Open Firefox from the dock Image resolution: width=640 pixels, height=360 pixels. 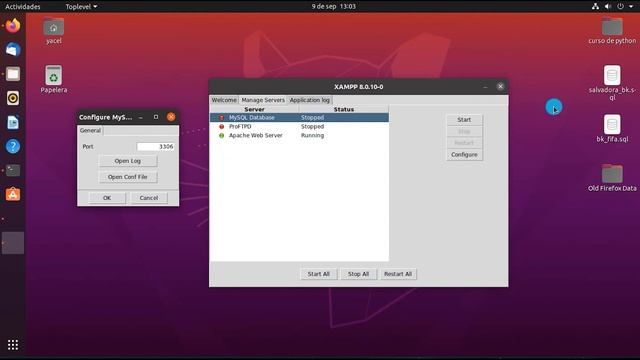(13, 25)
